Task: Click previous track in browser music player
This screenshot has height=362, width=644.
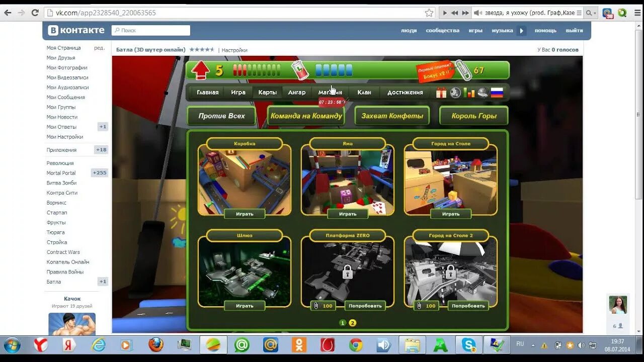Action: click(455, 13)
